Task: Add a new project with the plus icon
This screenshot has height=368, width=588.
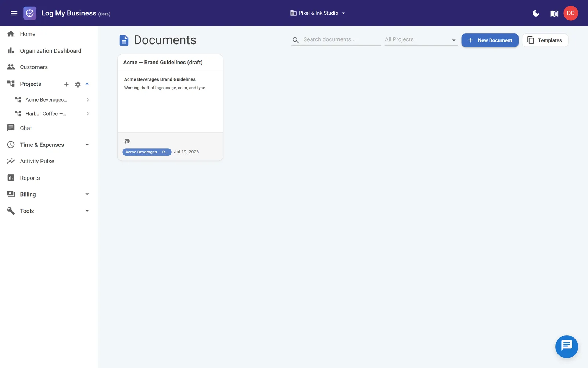Action: click(x=67, y=84)
